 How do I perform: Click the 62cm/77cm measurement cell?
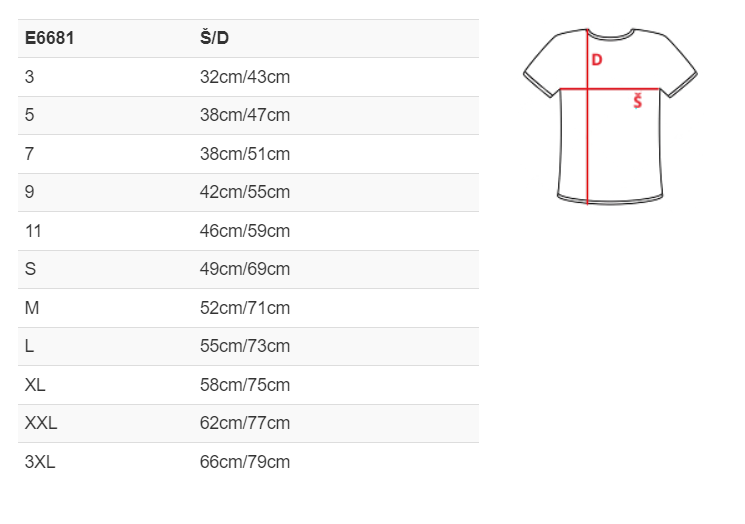pos(245,423)
